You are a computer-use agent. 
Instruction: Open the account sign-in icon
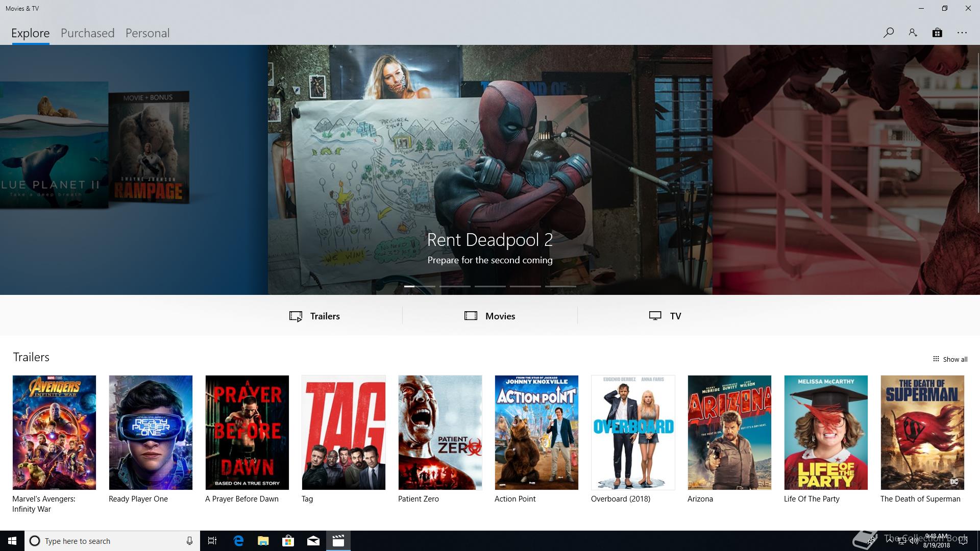913,33
